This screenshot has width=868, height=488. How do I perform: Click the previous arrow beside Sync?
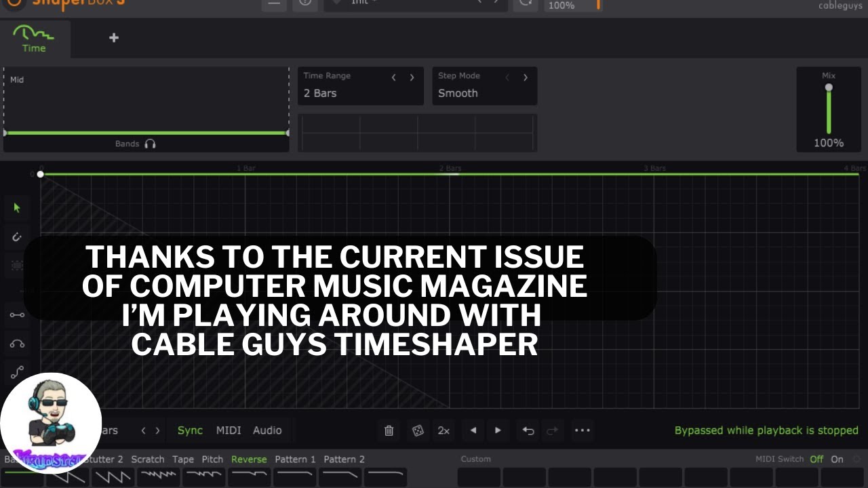click(143, 430)
